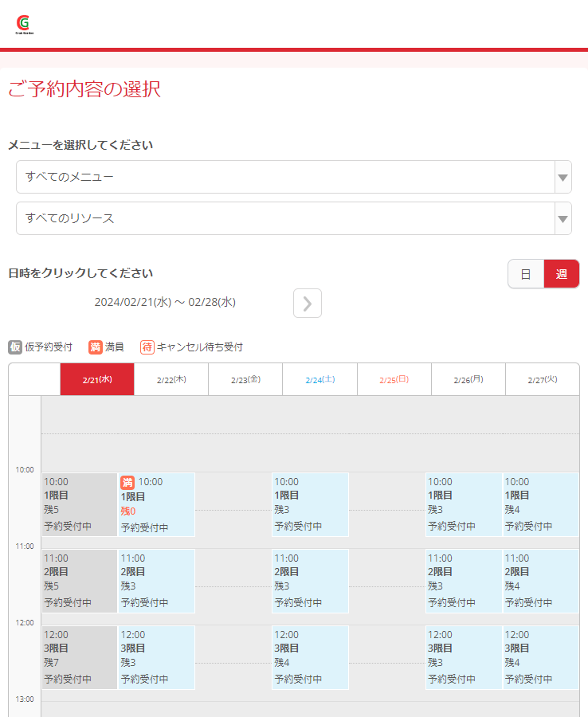Screen dimensions: 588x717
Task: Click the arrow on the menu select box
Action: point(563,177)
